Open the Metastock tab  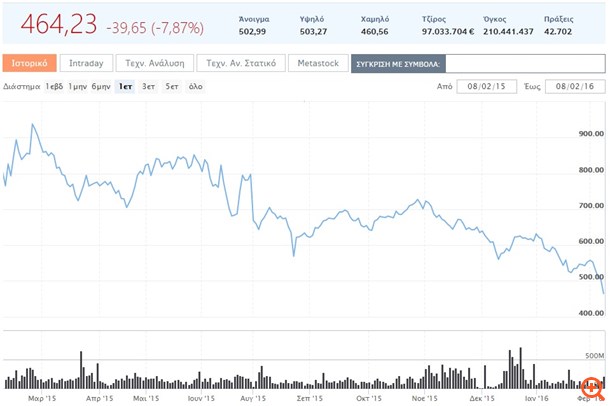click(319, 64)
